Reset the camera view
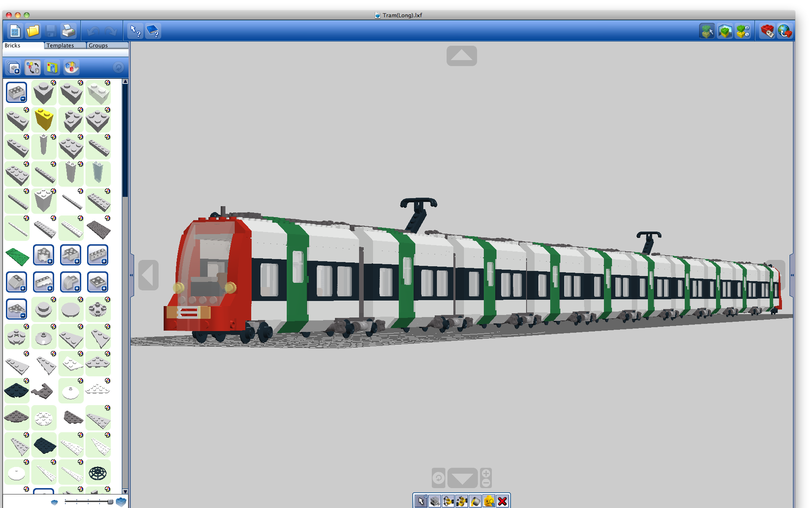This screenshot has width=812, height=508. coord(439,478)
